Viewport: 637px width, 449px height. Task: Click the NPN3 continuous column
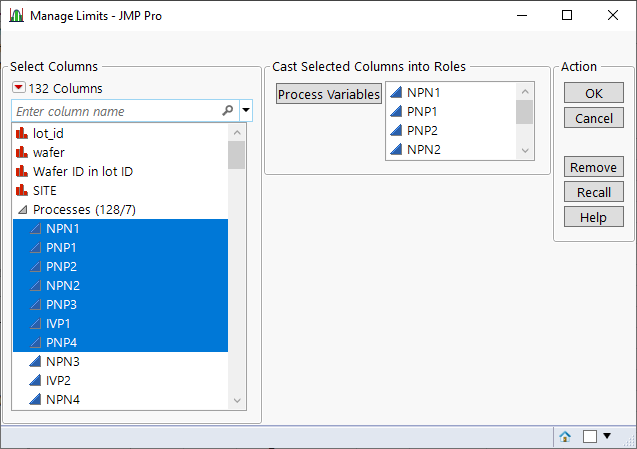[63, 361]
